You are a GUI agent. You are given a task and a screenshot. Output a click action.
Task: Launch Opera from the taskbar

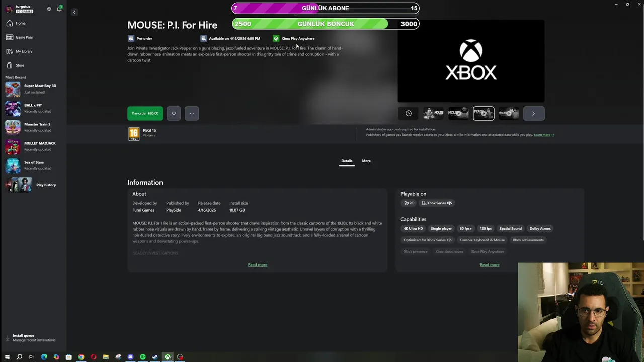click(x=94, y=357)
